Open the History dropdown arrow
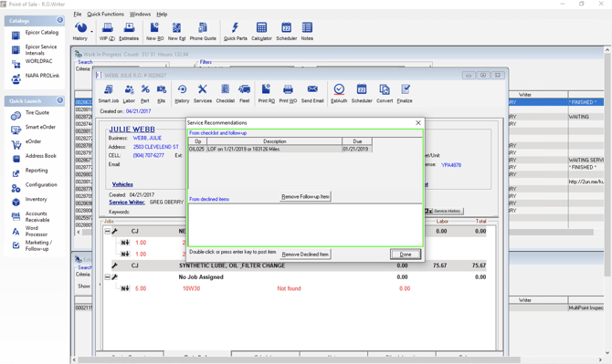 click(x=92, y=31)
